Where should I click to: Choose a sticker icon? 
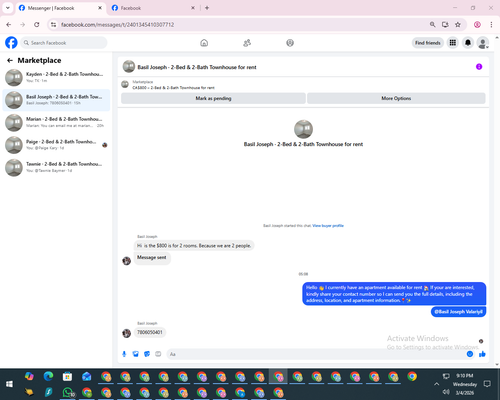coord(147,354)
